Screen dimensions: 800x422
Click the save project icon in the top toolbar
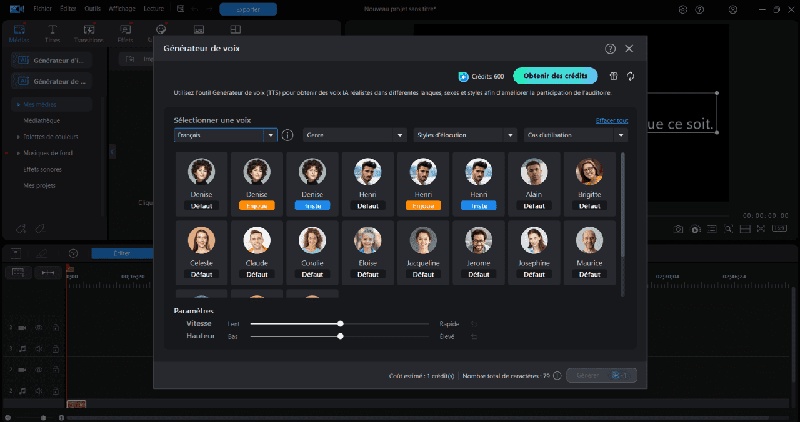coord(180,9)
